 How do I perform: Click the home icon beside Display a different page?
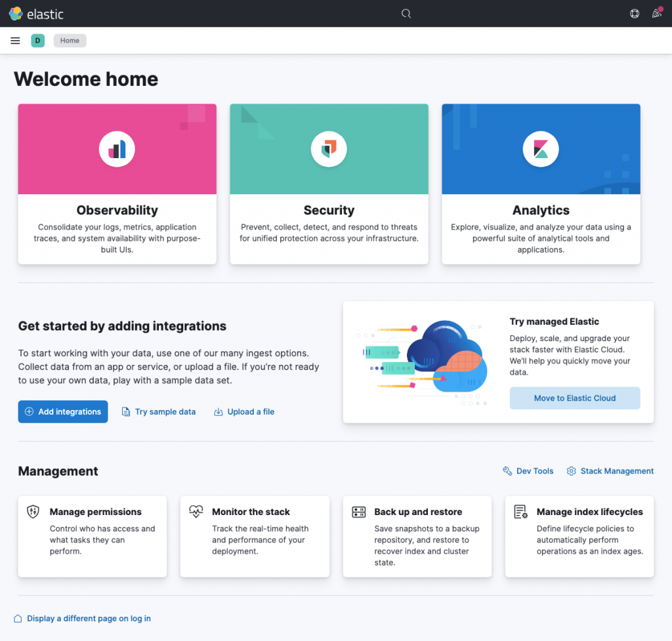click(18, 618)
